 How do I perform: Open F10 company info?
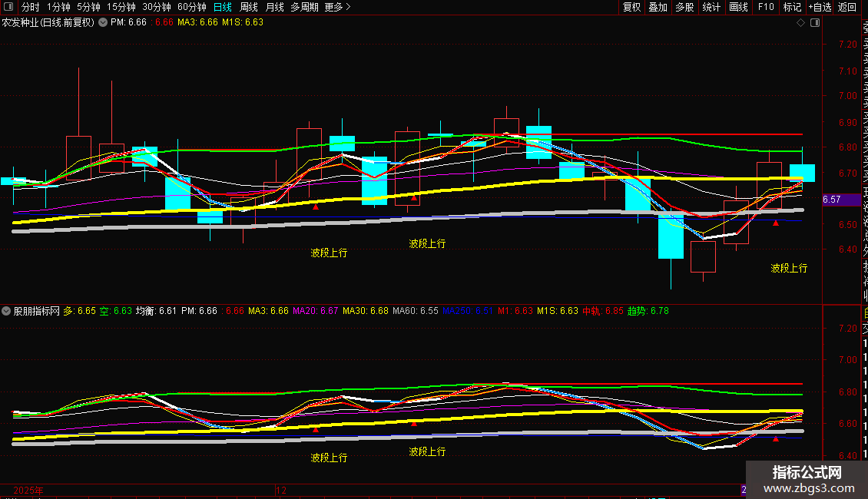click(x=766, y=7)
